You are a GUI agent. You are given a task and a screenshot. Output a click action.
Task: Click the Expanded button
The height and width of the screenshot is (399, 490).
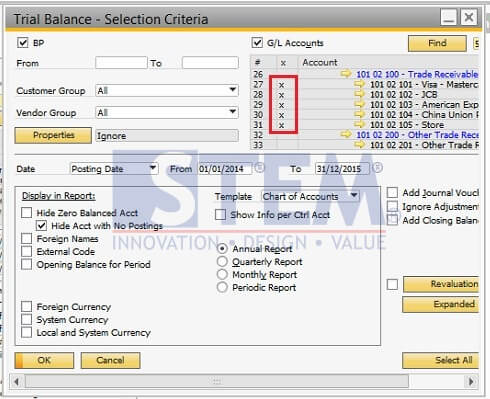point(441,305)
